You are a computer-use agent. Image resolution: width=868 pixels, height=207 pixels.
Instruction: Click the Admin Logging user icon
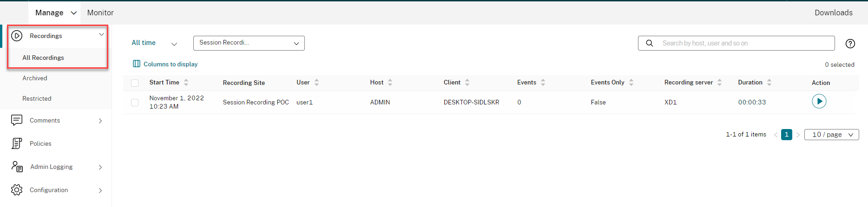click(17, 167)
